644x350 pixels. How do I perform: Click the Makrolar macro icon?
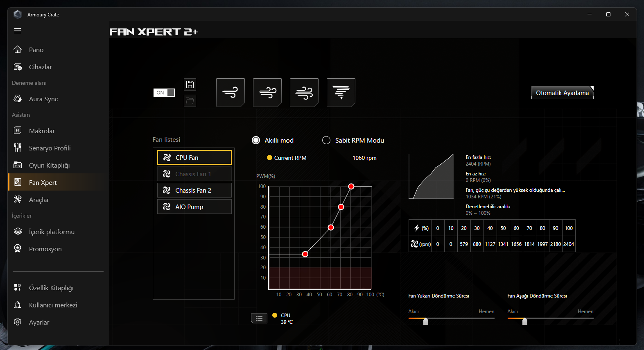click(18, 131)
